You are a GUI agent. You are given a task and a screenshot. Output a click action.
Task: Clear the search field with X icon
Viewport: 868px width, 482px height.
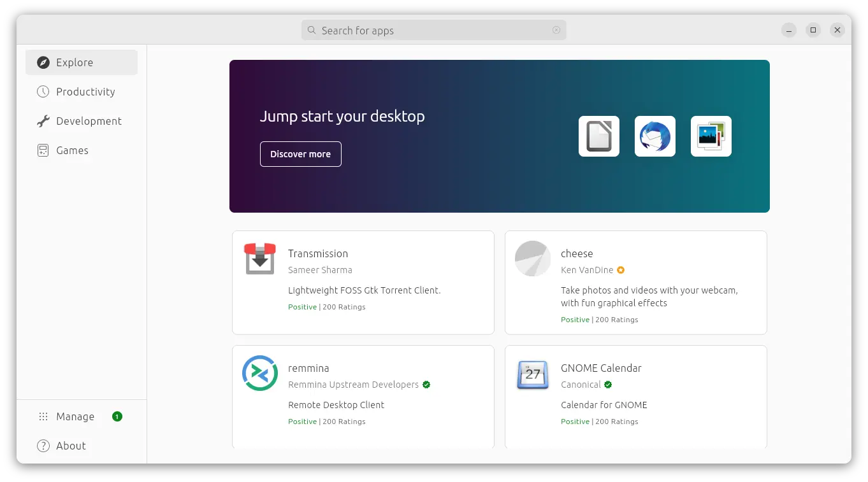[556, 31]
